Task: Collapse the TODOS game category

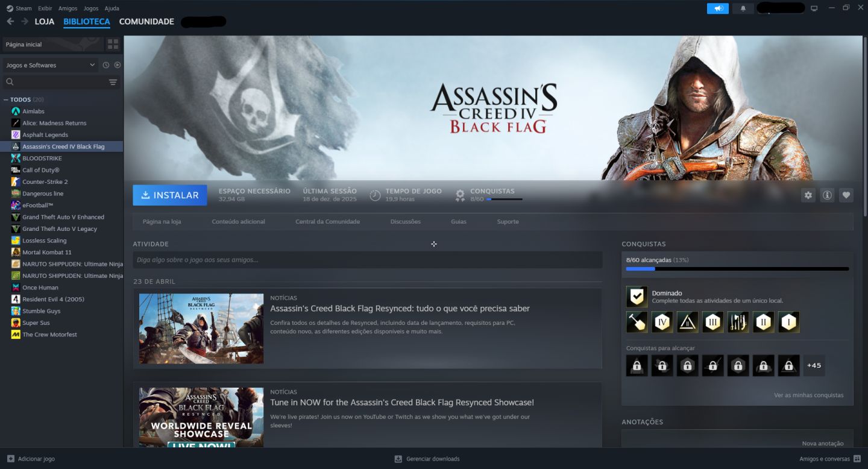Action: (6, 99)
